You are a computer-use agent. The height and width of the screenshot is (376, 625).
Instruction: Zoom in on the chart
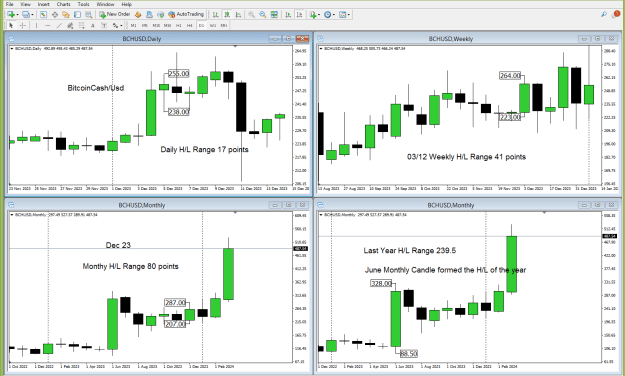(x=252, y=14)
